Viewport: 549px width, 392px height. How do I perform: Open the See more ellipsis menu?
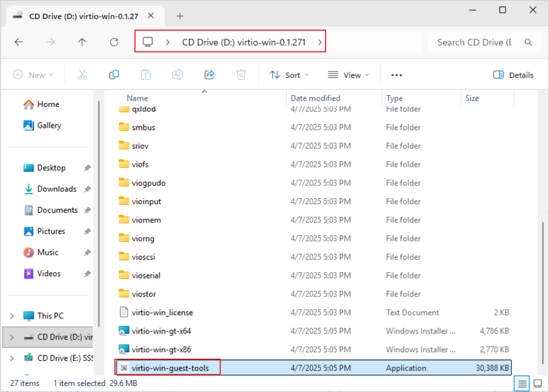click(x=397, y=75)
